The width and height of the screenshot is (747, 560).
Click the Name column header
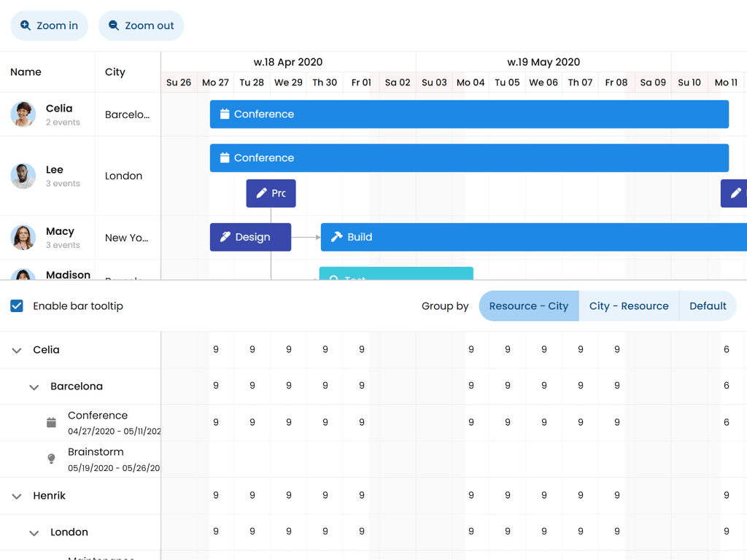pyautogui.click(x=26, y=72)
